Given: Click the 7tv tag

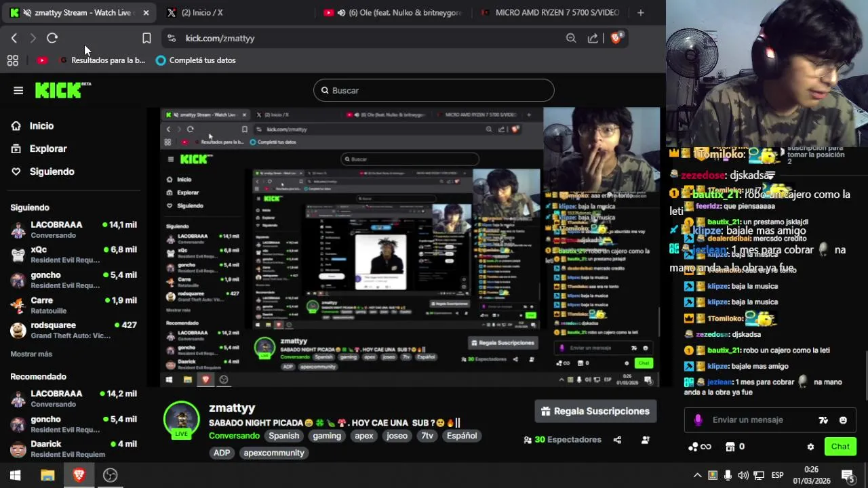Looking at the screenshot, I should click(x=427, y=436).
